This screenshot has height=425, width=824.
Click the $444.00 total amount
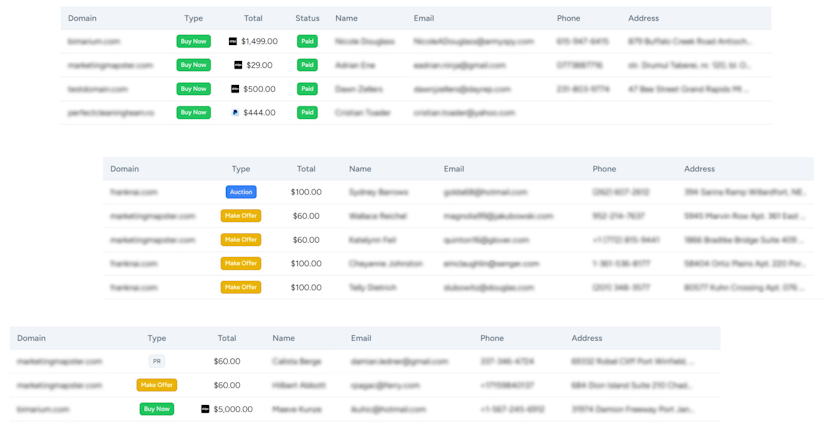coord(259,113)
